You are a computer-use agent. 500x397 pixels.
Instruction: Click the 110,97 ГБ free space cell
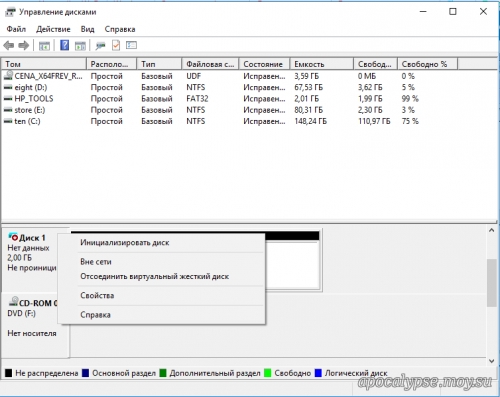point(374,121)
